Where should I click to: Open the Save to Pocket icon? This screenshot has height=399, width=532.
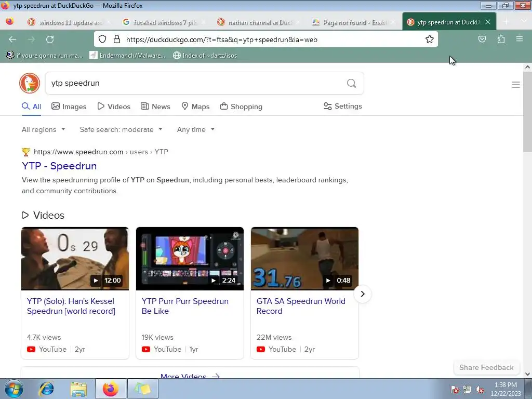click(x=482, y=39)
